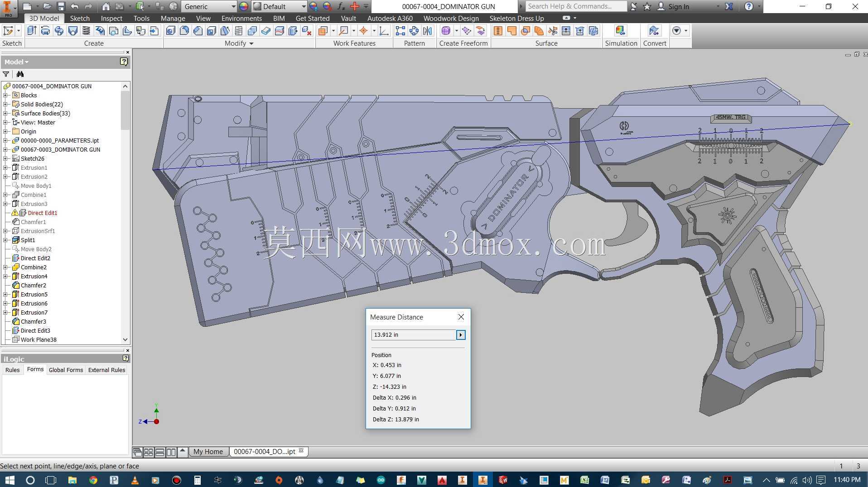Open the Sketch ribbon tab
The image size is (868, 487).
[x=80, y=18]
